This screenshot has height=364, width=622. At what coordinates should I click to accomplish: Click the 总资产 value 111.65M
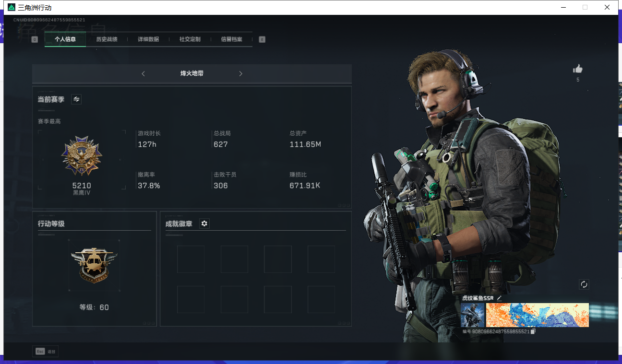click(x=305, y=144)
